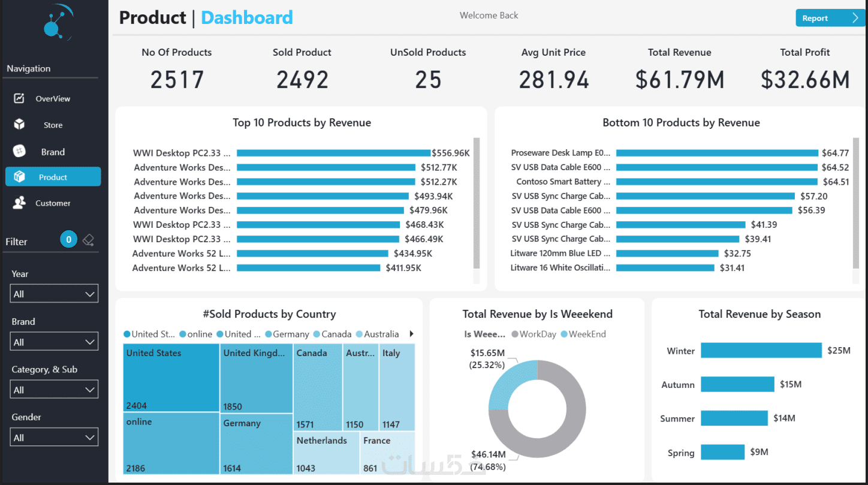Image resolution: width=868 pixels, height=485 pixels.
Task: Click the Store cube icon
Action: tap(19, 124)
